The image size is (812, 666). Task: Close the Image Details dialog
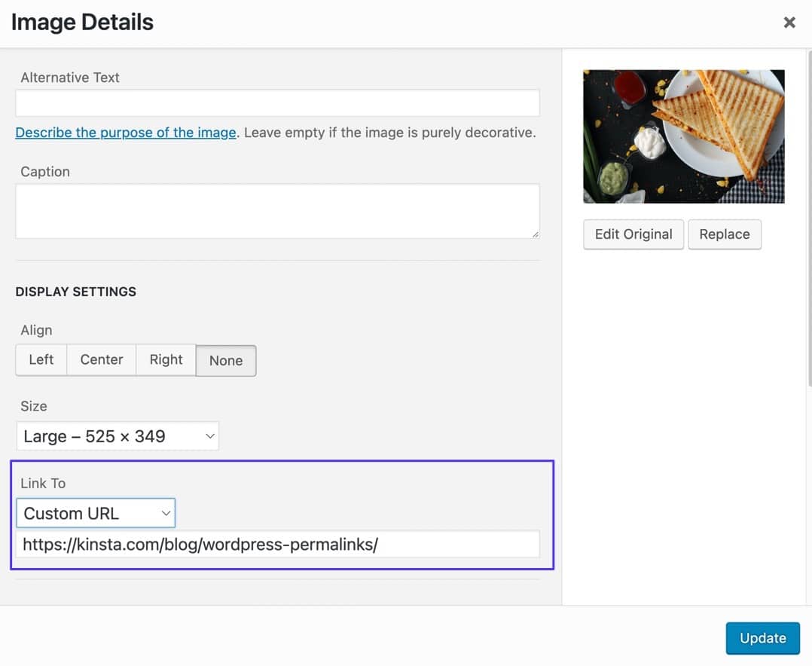(x=789, y=23)
